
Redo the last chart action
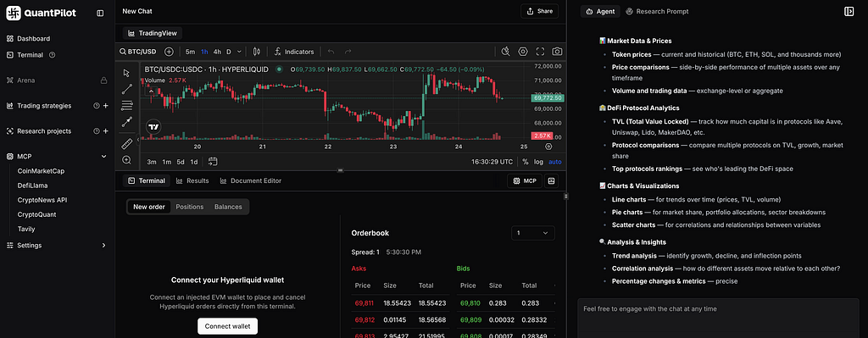(x=348, y=52)
